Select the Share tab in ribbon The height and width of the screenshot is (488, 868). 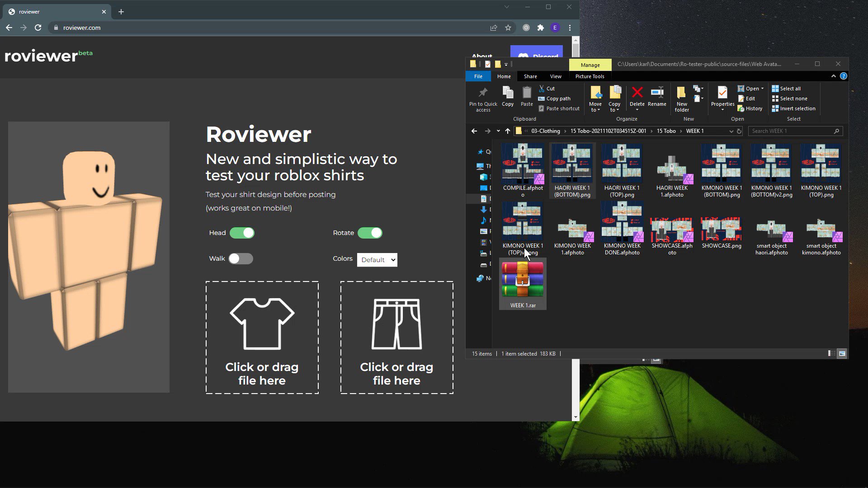click(530, 76)
